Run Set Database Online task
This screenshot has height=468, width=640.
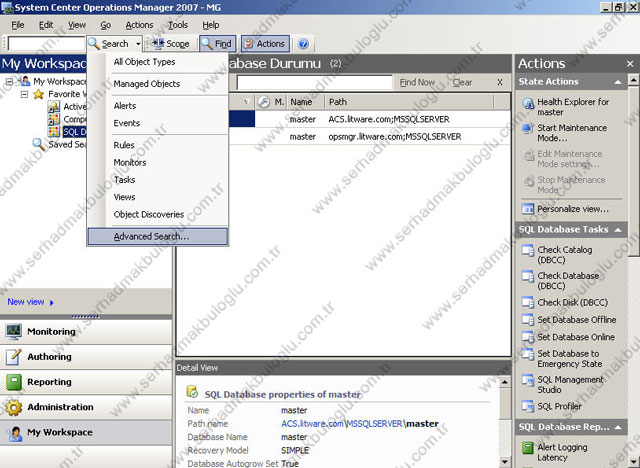coord(568,337)
